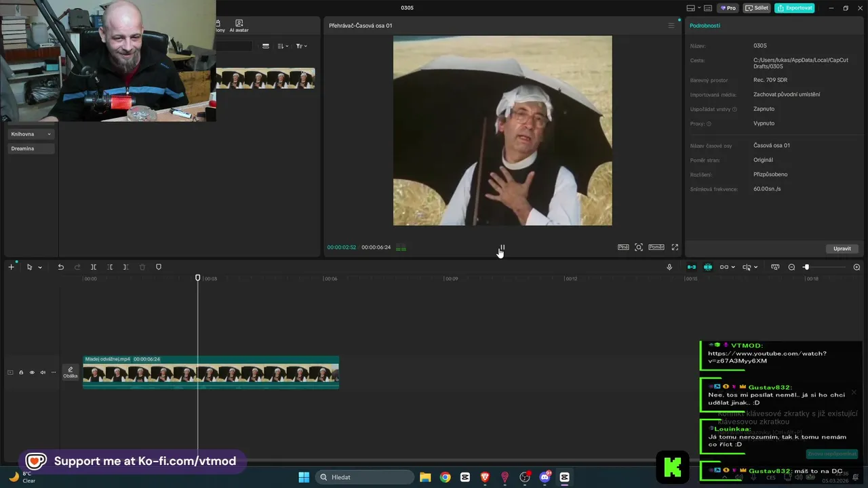The height and width of the screenshot is (488, 868).
Task: Trim left of the playhead
Action: [x=110, y=267]
